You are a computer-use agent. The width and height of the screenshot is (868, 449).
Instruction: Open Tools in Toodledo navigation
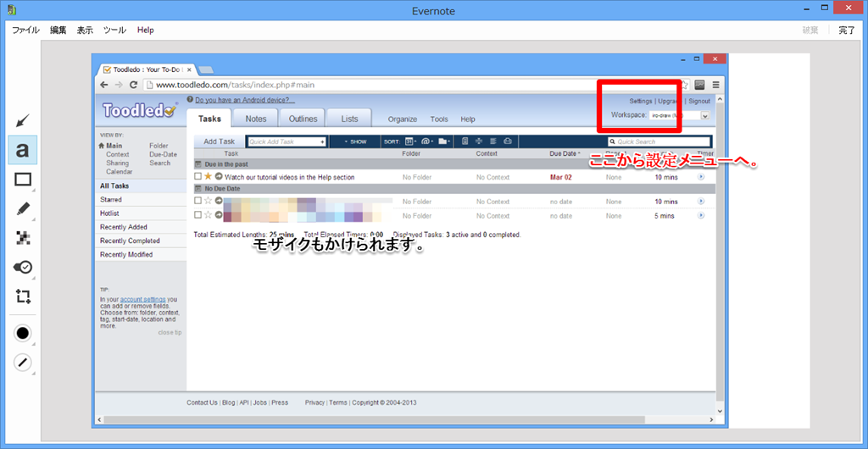pos(439,119)
